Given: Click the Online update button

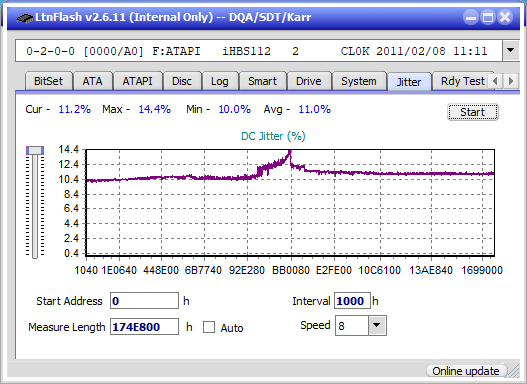Looking at the screenshot, I should (466, 371).
